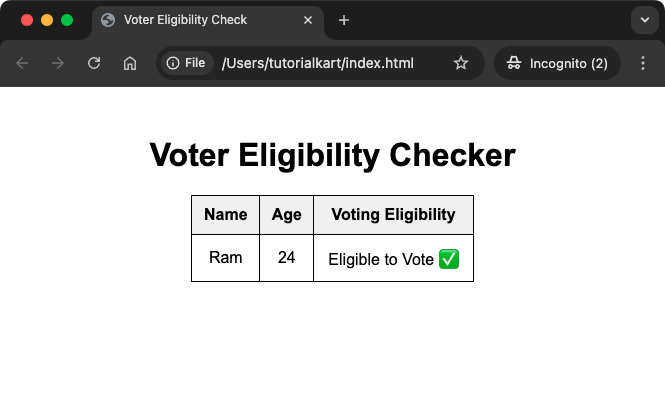The image size is (665, 397).
Task: Close the Voter Eligibility Check tab
Action: pyautogui.click(x=308, y=20)
